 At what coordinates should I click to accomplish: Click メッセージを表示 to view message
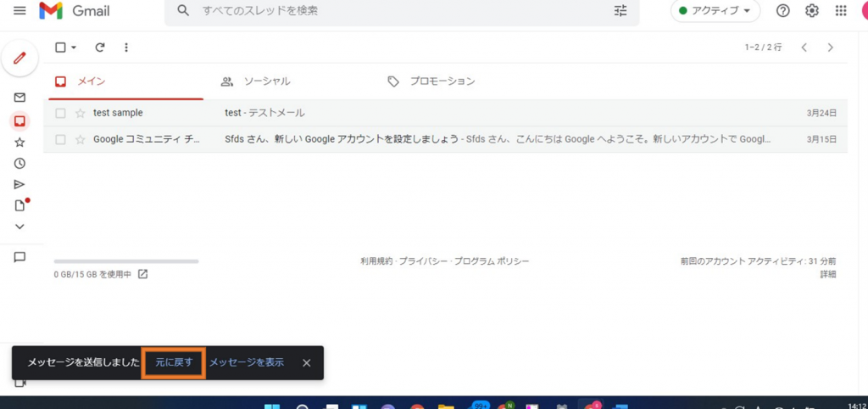click(x=247, y=362)
